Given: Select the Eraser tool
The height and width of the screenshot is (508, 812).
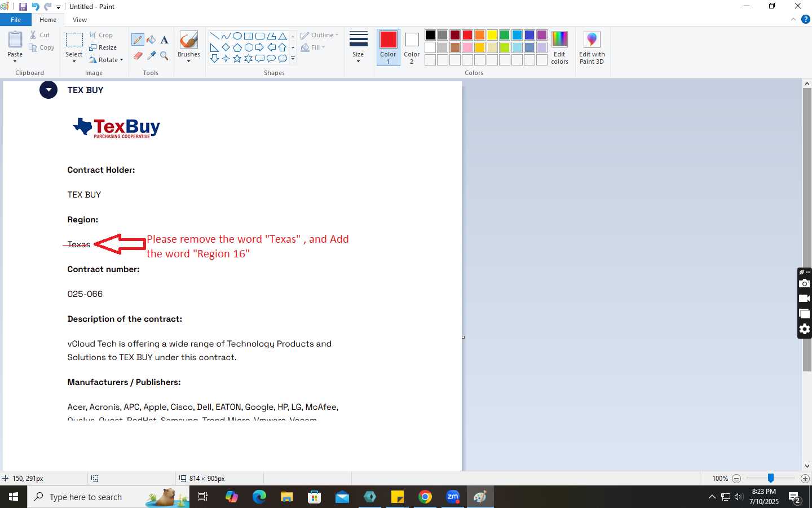Looking at the screenshot, I should coord(138,55).
